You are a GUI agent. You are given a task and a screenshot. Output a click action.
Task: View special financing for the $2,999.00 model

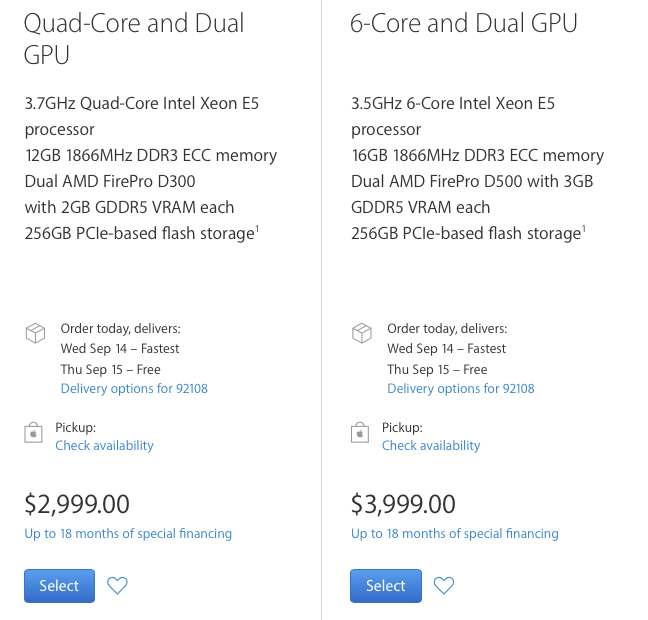(x=128, y=534)
